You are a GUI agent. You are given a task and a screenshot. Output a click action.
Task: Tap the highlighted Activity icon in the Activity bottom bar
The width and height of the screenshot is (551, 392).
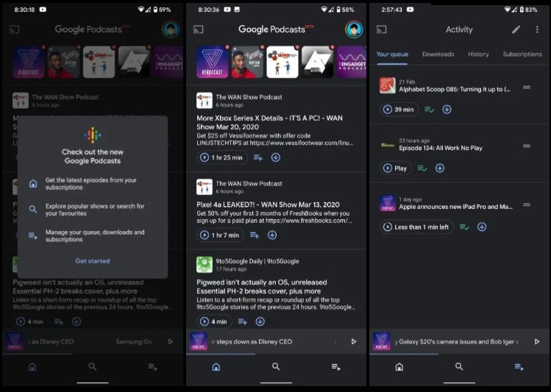[519, 367]
